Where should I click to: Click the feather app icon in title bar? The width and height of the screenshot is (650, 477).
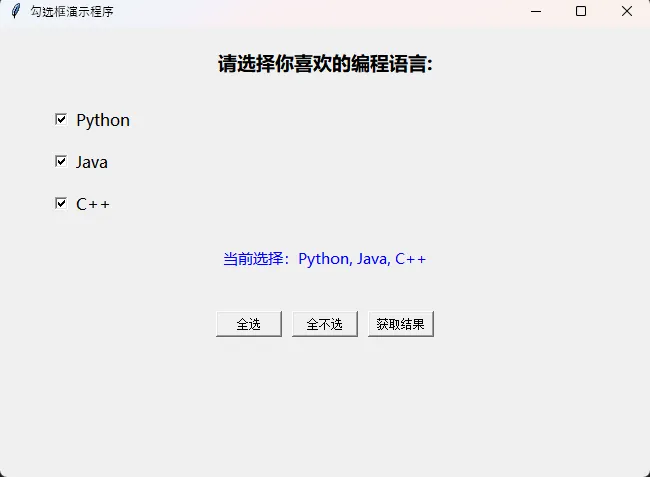point(15,11)
